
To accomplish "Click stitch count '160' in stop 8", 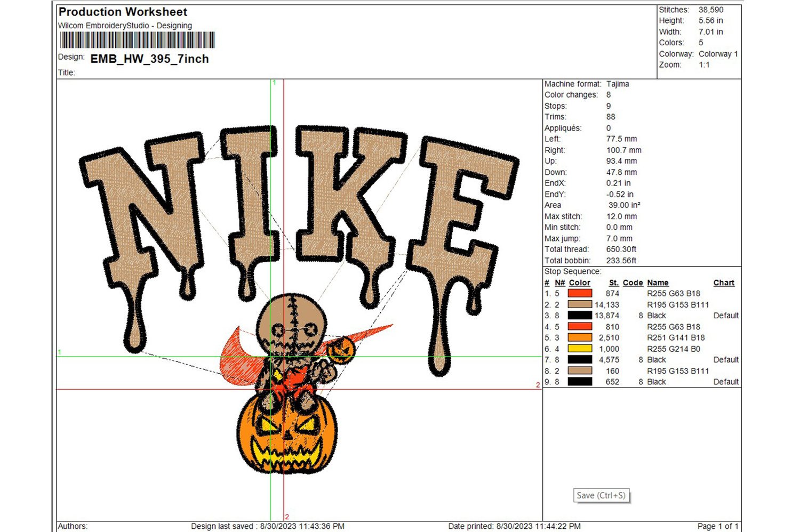I will tap(612, 371).
